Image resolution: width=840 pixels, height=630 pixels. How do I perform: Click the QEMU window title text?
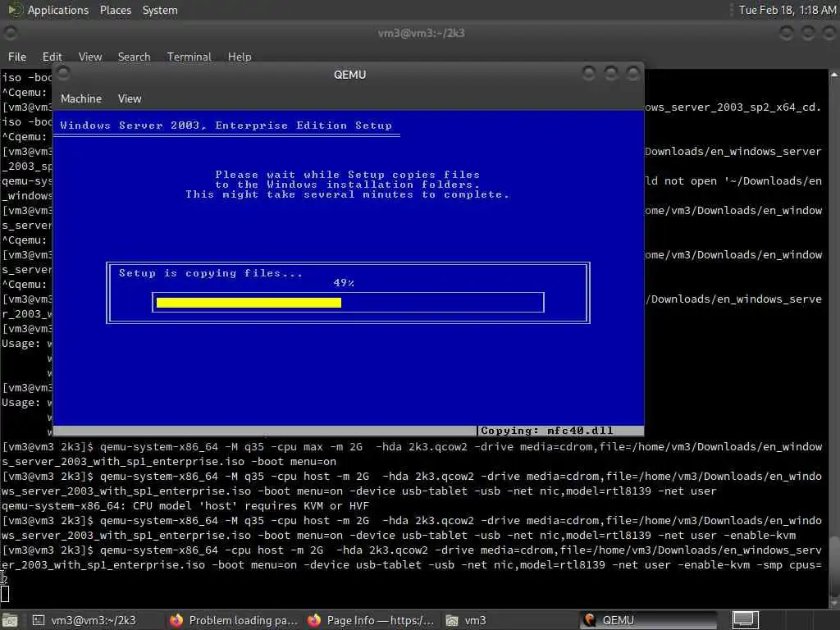349,75
